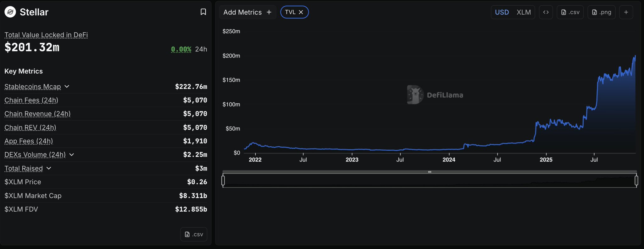
Task: Export the chart as .png
Action: click(x=601, y=12)
